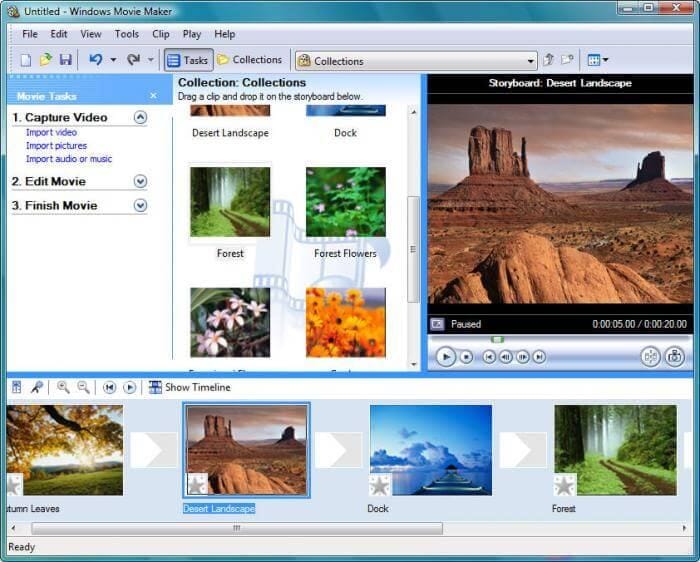This screenshot has height=562, width=700.
Task: Click the Import pictures link
Action: point(56,146)
